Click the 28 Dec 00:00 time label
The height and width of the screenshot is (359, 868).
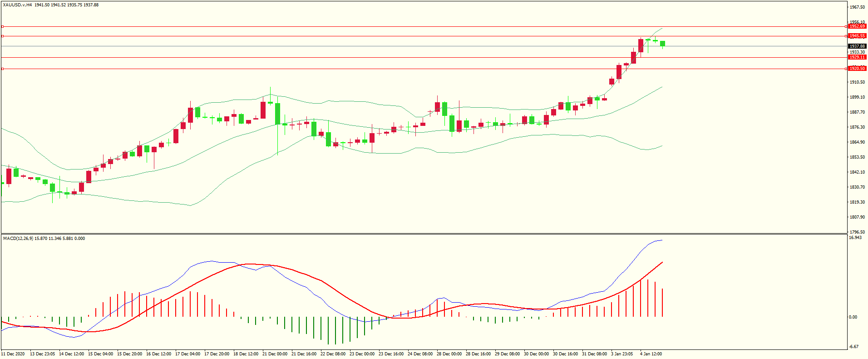pos(449,354)
